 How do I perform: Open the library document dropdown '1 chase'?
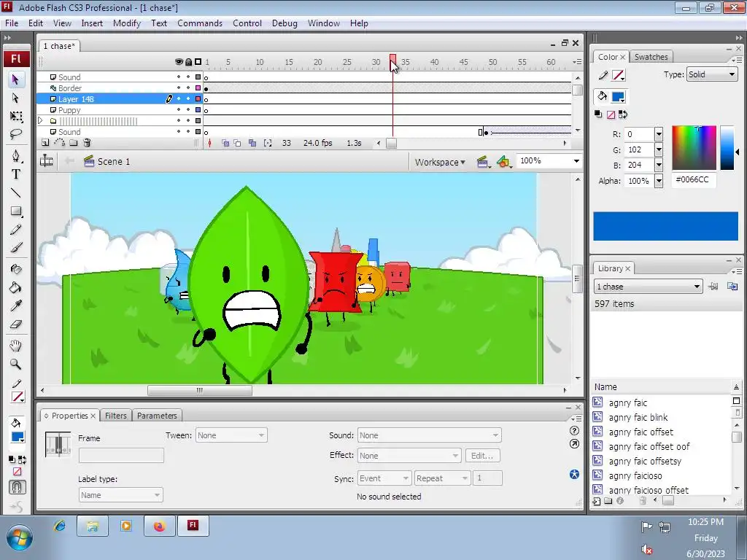(x=649, y=286)
